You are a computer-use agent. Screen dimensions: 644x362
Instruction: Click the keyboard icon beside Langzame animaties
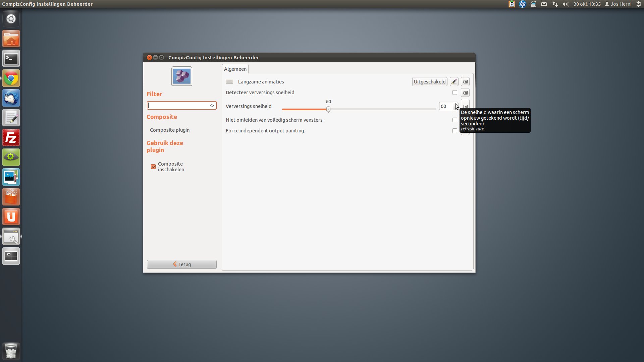[229, 82]
